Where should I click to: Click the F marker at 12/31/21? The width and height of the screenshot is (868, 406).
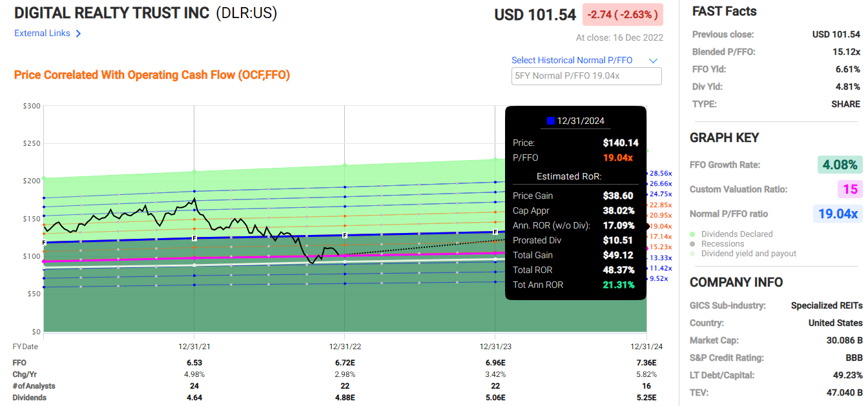click(194, 238)
